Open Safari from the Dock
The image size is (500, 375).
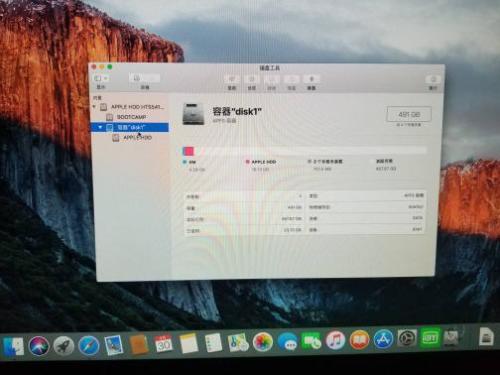(x=89, y=345)
